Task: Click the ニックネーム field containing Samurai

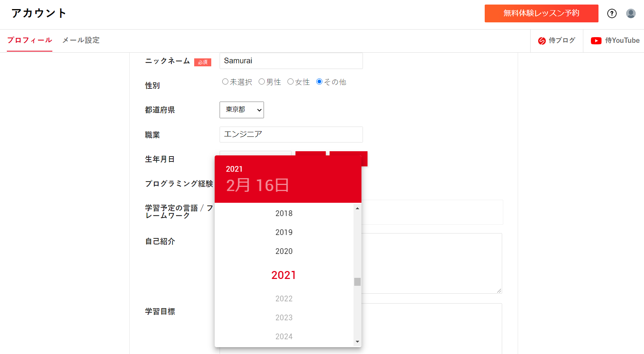Action: [291, 61]
